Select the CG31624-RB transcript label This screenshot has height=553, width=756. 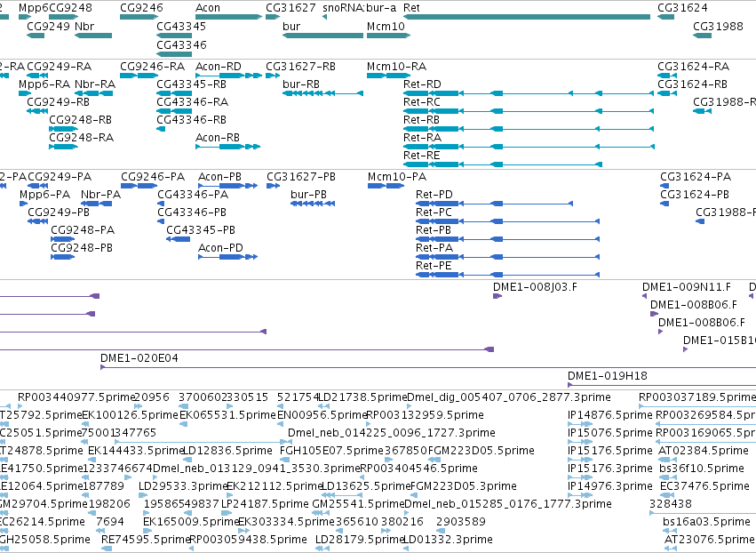(692, 84)
